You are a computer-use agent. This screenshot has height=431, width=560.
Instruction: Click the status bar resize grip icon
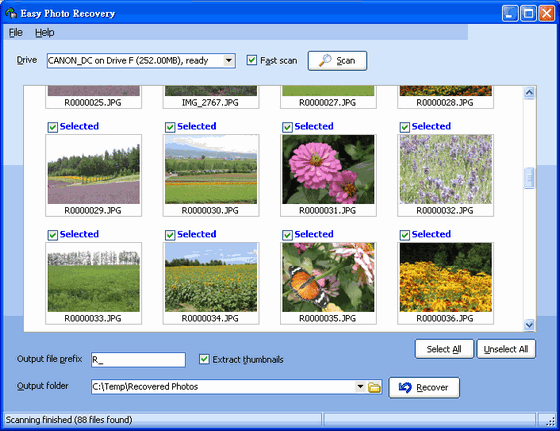point(550,421)
